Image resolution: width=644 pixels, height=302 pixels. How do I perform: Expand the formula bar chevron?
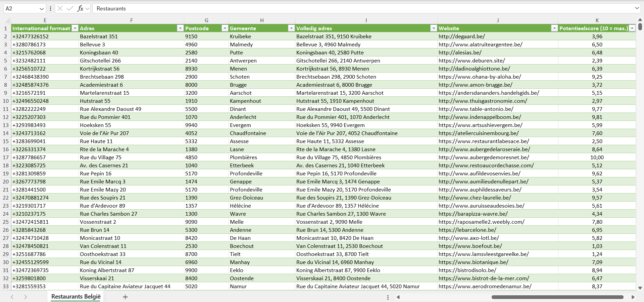(x=637, y=8)
